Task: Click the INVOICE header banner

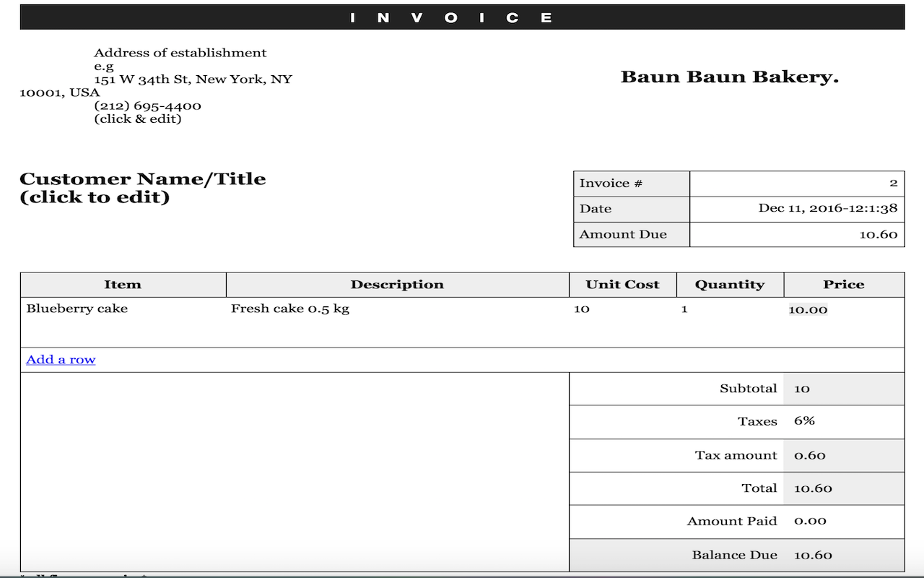Action: pos(462,17)
